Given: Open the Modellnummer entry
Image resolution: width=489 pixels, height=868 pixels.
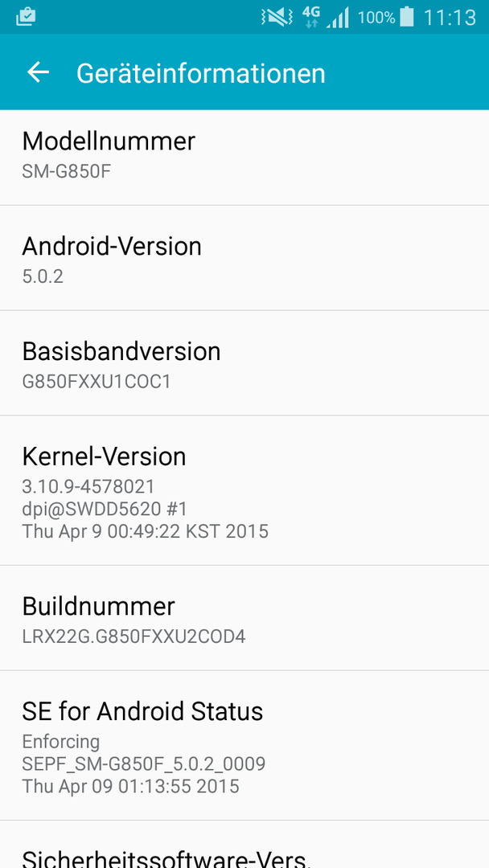Looking at the screenshot, I should (244, 158).
